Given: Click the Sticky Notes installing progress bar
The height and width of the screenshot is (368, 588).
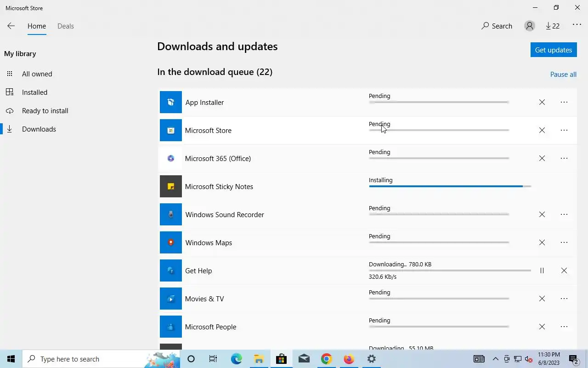Looking at the screenshot, I should point(450,186).
